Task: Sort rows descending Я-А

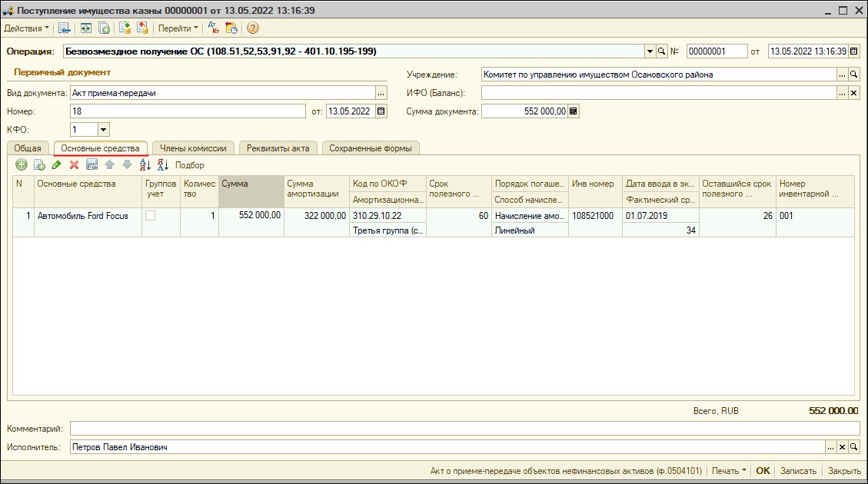Action: coord(163,165)
